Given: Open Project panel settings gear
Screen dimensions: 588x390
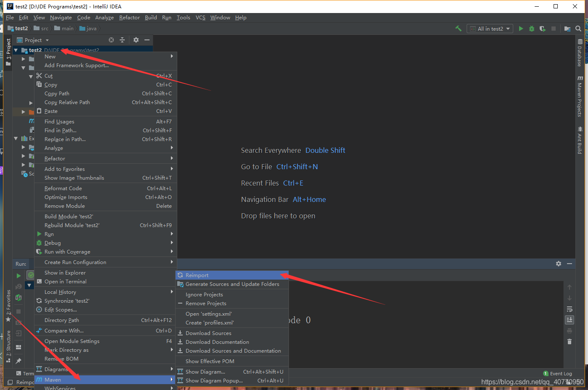Looking at the screenshot, I should [x=136, y=40].
